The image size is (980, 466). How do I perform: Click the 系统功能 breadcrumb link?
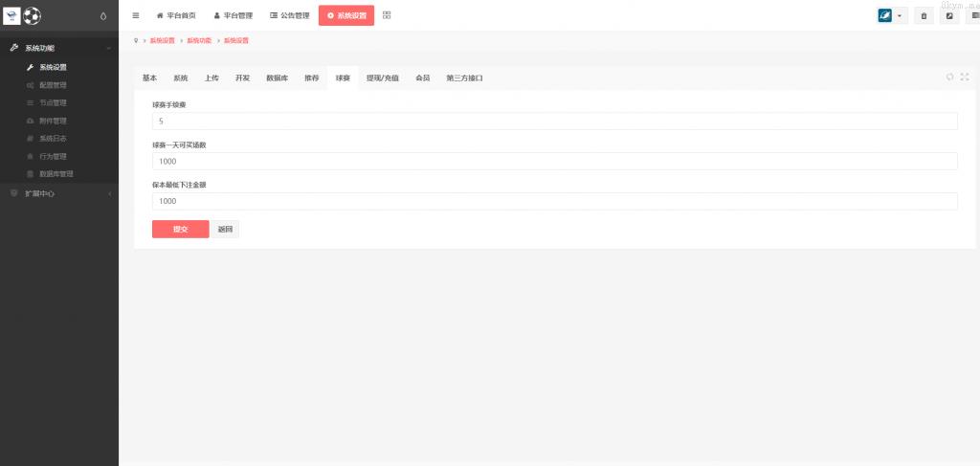[x=199, y=41]
